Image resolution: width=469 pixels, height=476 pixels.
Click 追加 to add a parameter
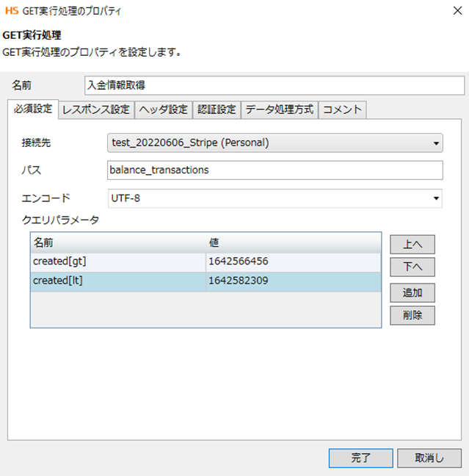(x=412, y=292)
